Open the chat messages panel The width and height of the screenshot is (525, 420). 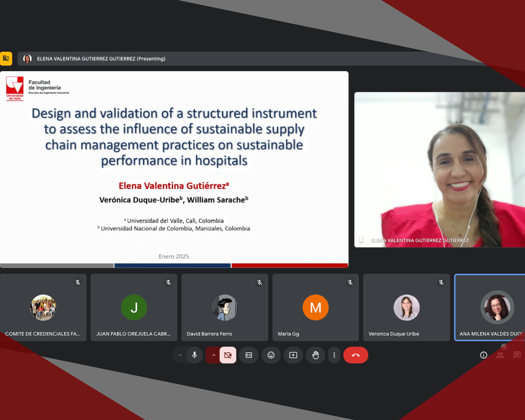(517, 355)
